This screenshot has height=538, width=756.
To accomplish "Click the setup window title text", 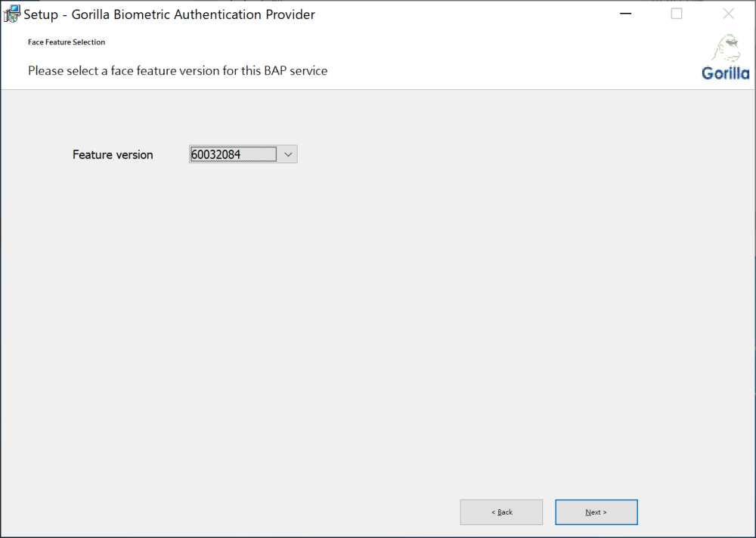I will point(168,14).
